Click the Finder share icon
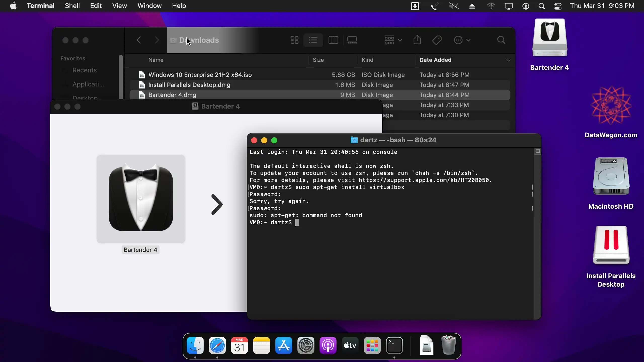Image resolution: width=644 pixels, height=362 pixels. pyautogui.click(x=417, y=40)
